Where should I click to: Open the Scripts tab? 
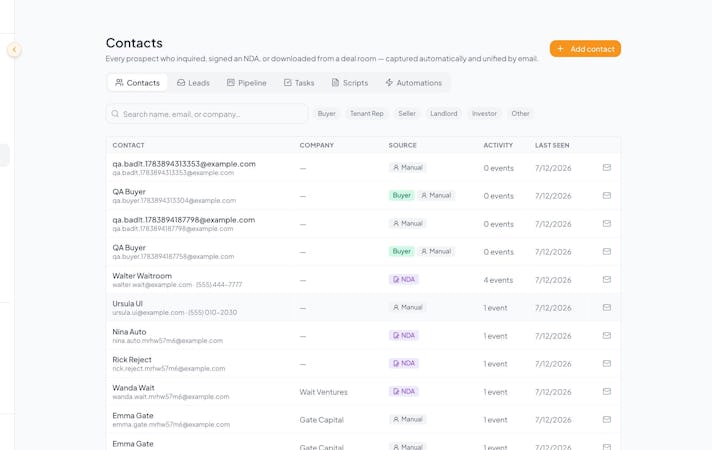pos(350,83)
